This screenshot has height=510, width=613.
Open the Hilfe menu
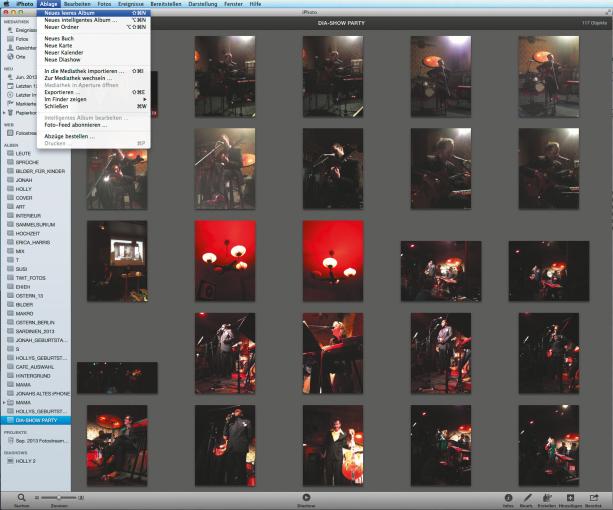(x=255, y=4)
